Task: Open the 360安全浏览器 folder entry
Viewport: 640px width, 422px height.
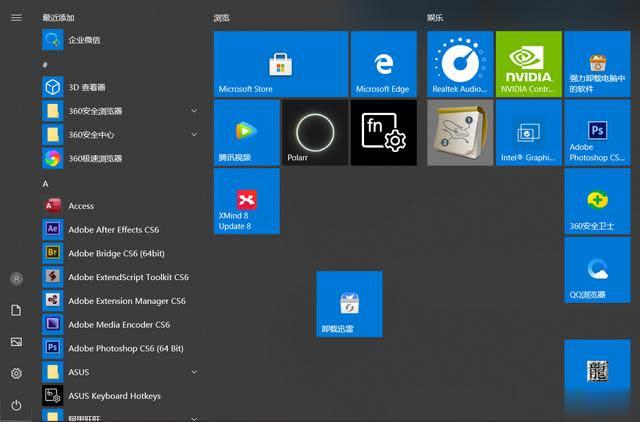Action: [122, 111]
